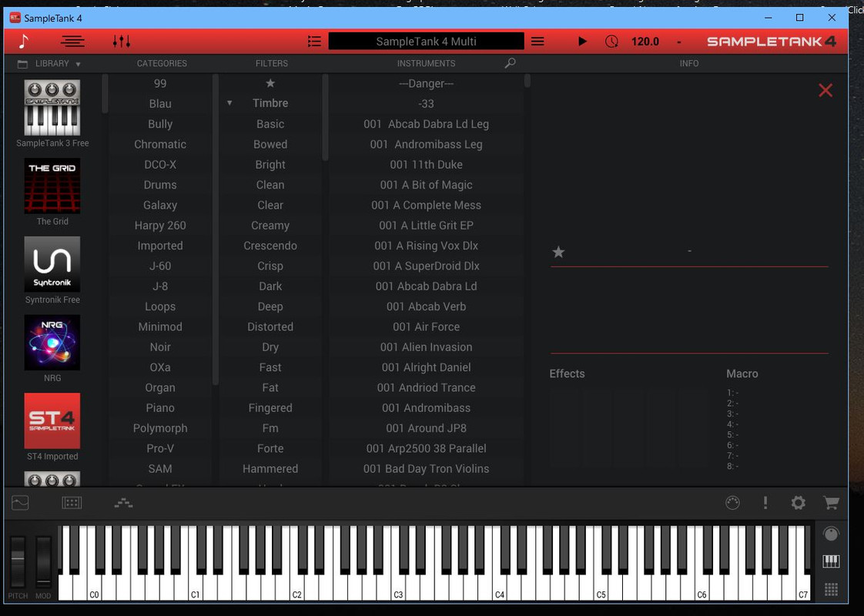Click the filters list scrollbar
This screenshot has height=616, width=864.
pos(325,117)
